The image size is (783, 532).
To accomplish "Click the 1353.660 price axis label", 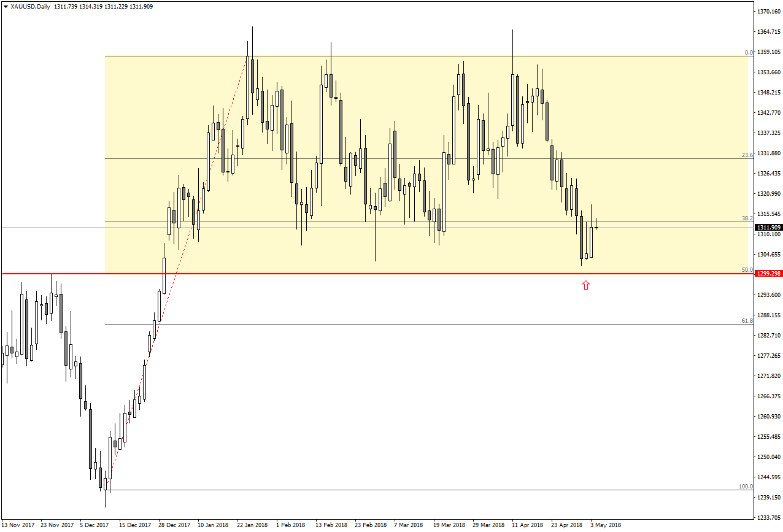I will pyautogui.click(x=769, y=72).
